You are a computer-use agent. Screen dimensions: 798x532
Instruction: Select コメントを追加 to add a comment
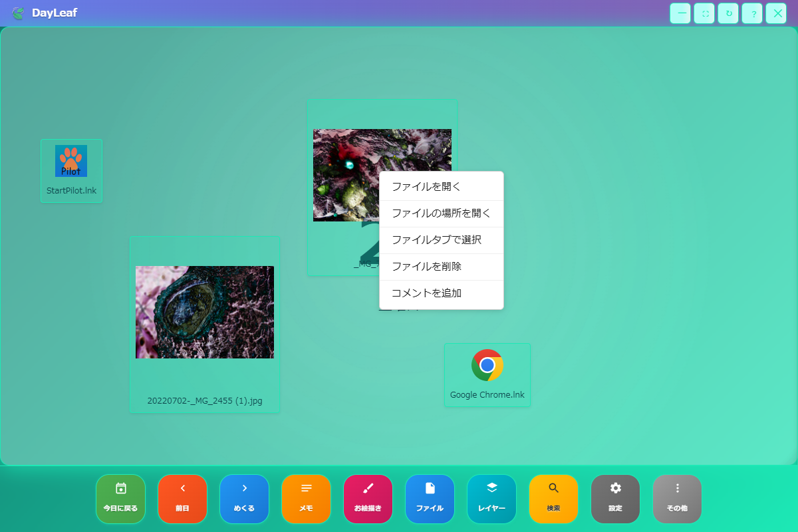441,293
